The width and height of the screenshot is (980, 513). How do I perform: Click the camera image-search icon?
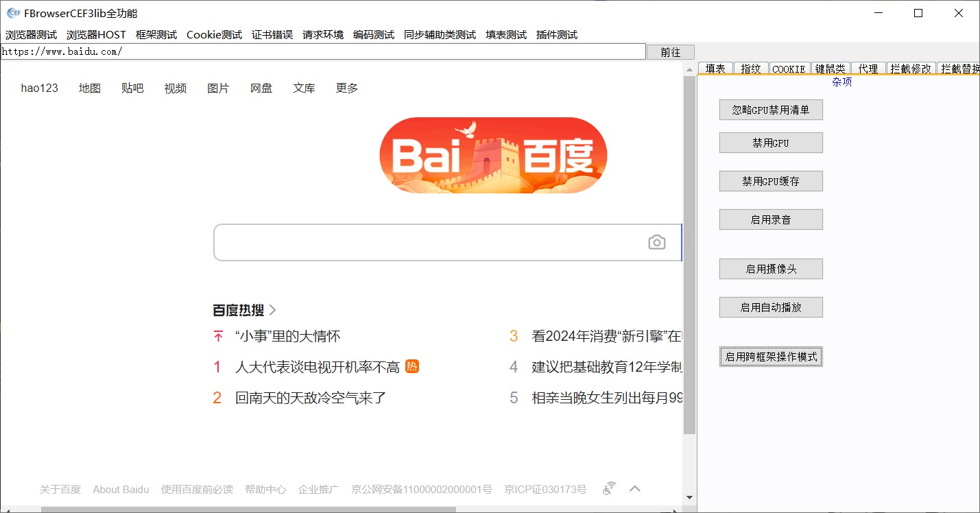click(x=657, y=242)
